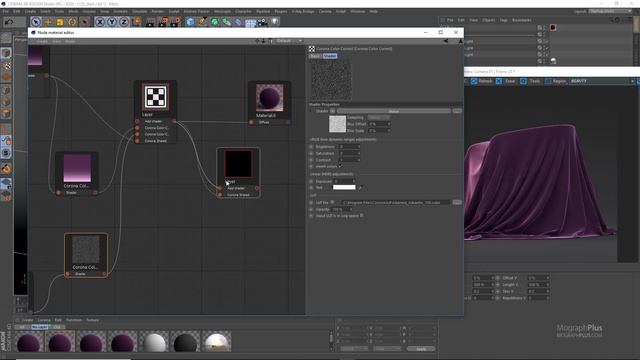Toggle visibility dot of first object row
Viewport: 640px width, 360px height.
pos(544,27)
